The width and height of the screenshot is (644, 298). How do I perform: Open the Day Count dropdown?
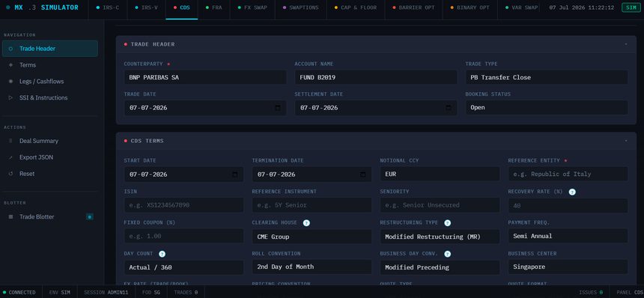pos(184,267)
